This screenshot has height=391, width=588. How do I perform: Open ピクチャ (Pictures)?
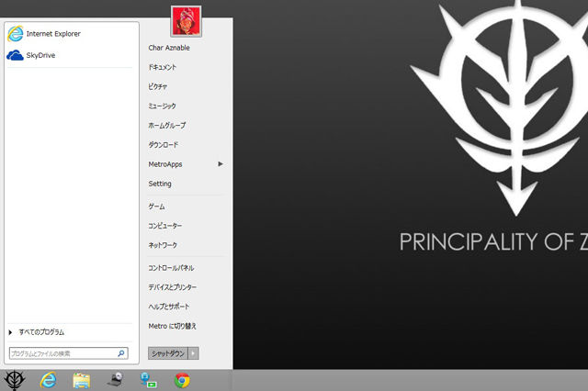(157, 87)
